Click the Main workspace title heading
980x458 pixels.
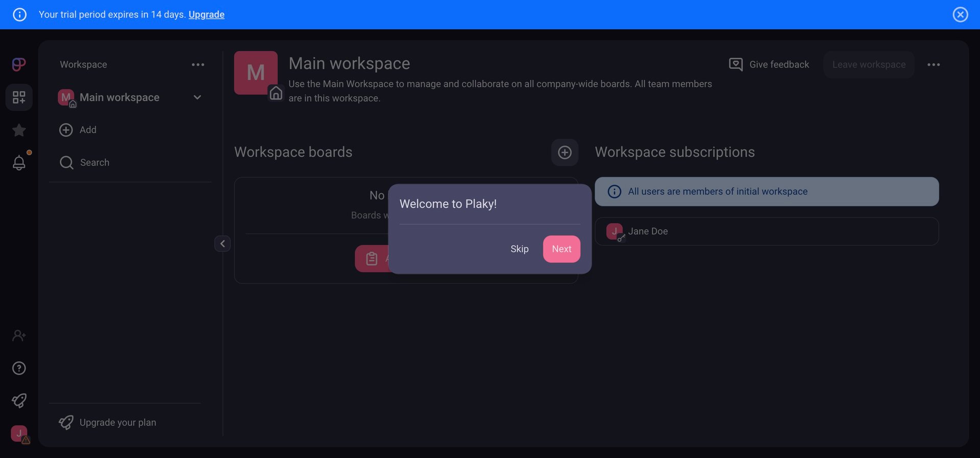pyautogui.click(x=349, y=63)
